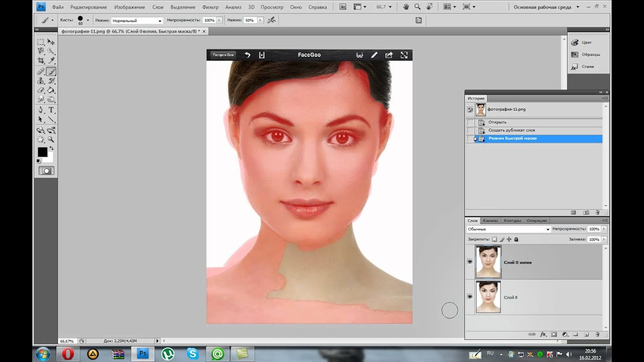Create new adjustment layer icon
The image size is (644, 362).
tap(565, 334)
